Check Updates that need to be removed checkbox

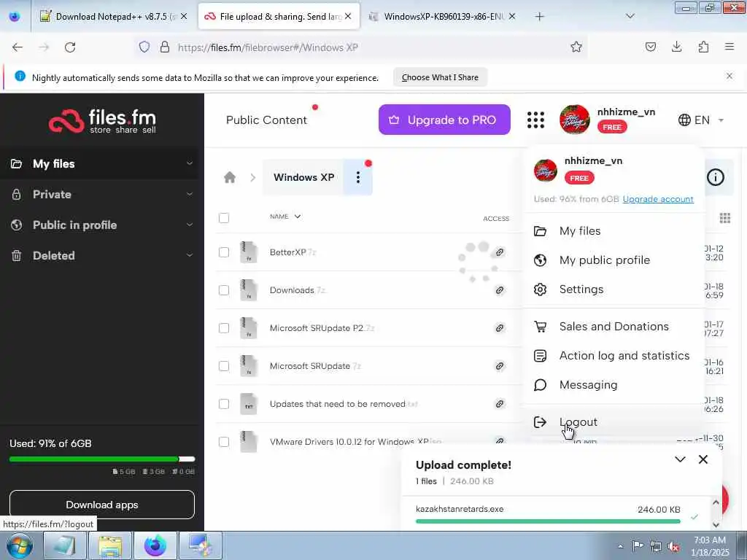223,404
